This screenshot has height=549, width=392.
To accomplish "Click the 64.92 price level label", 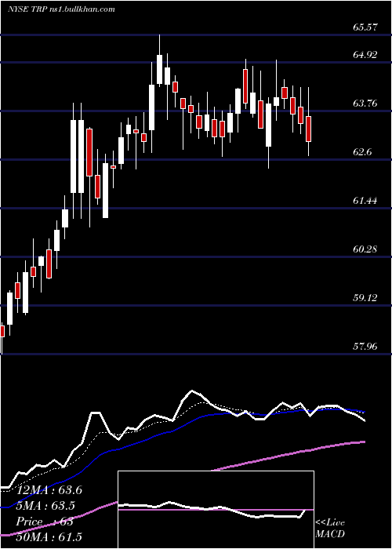I will coord(365,55).
